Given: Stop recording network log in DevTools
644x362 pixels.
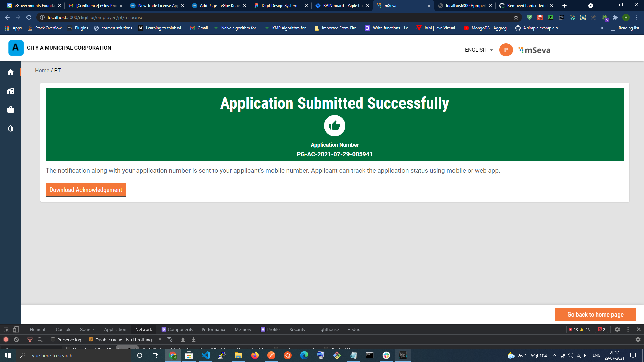Looking at the screenshot, I should point(6,340).
